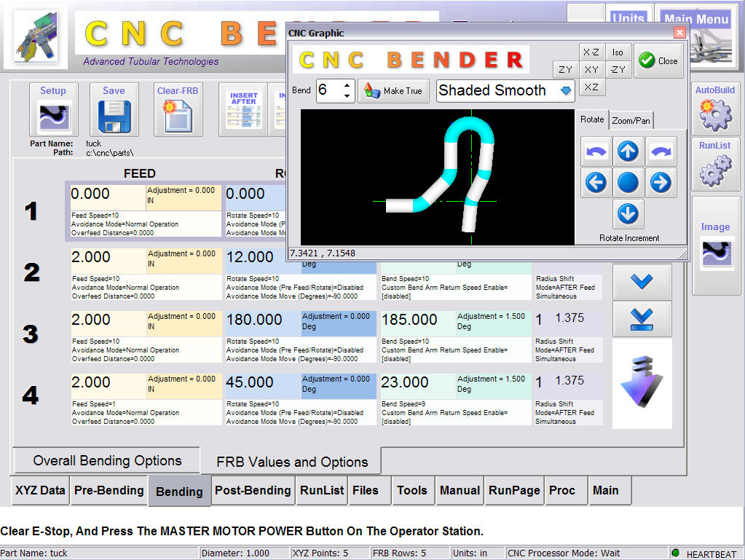Select the X-Z view toggle
This screenshot has width=745, height=560.
[591, 52]
